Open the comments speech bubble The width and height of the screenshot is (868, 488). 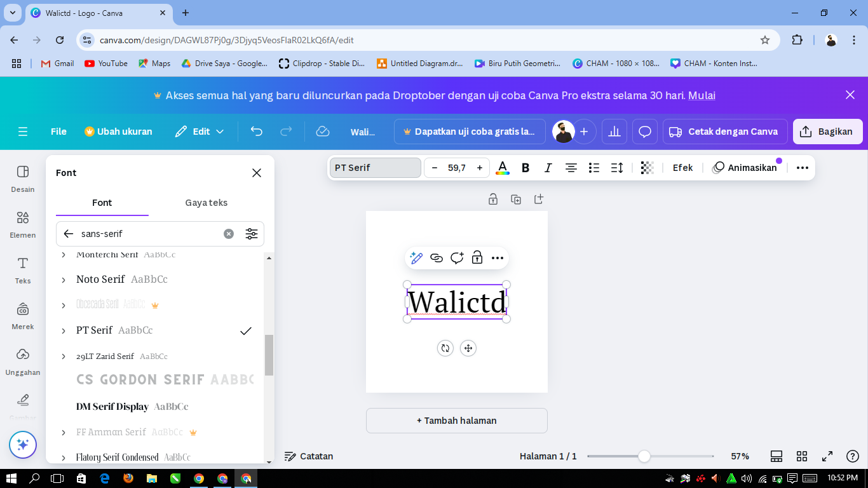645,132
